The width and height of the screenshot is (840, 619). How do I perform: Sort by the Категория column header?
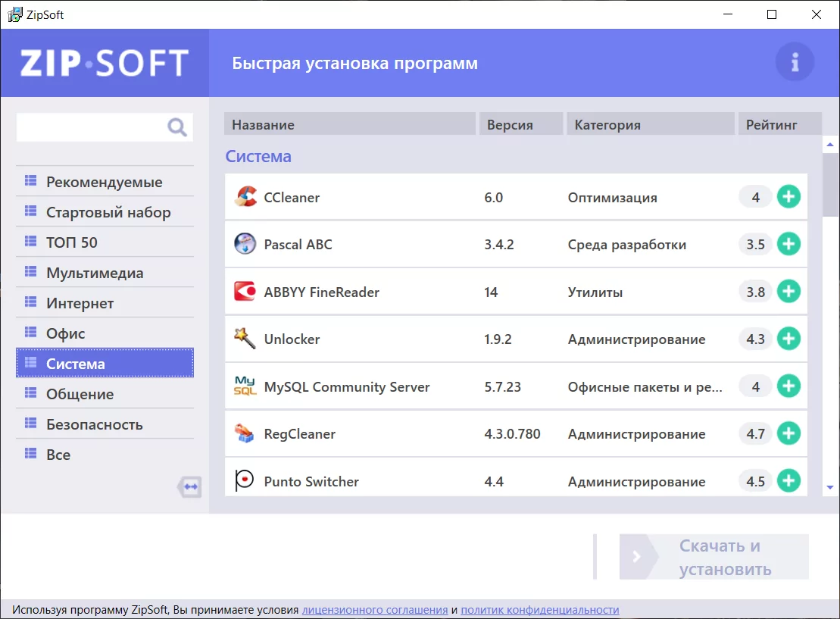pyautogui.click(x=651, y=124)
